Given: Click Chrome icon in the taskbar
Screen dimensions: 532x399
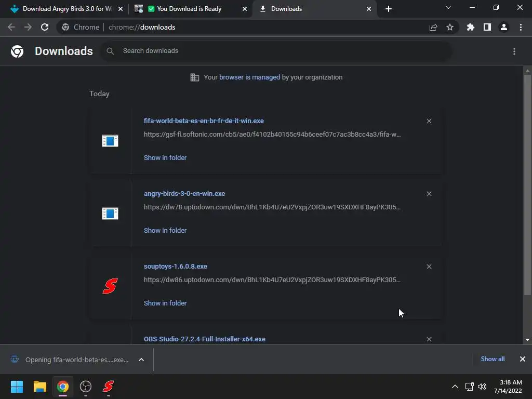Looking at the screenshot, I should click(63, 387).
